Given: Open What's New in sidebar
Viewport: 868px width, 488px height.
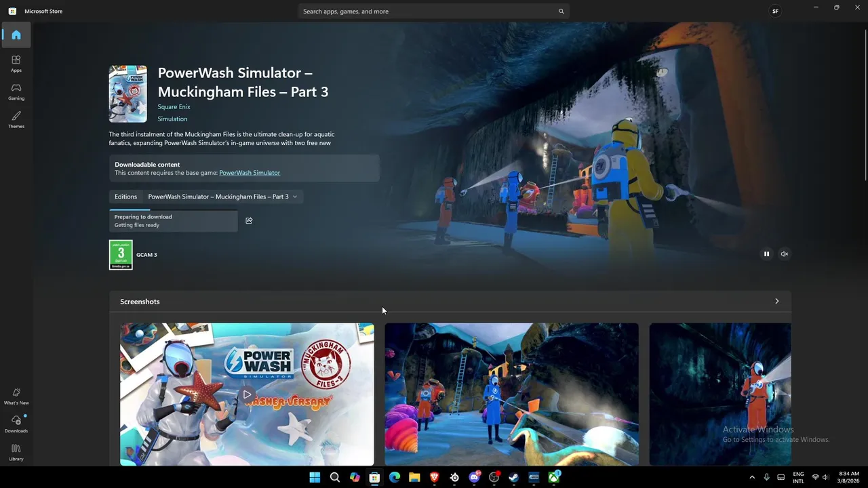Looking at the screenshot, I should pos(16,396).
